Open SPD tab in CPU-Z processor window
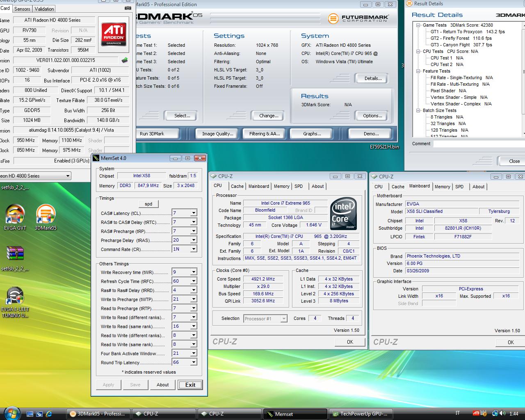Screen dimensions: 525x420 (299, 186)
